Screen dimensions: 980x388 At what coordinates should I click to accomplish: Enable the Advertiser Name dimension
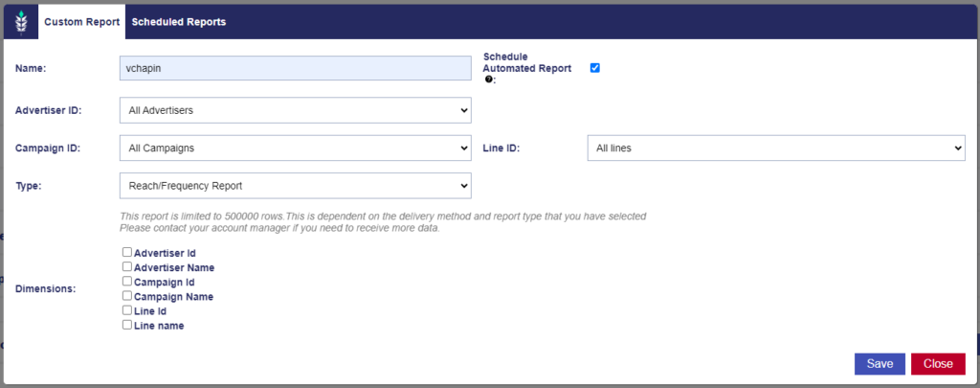127,266
